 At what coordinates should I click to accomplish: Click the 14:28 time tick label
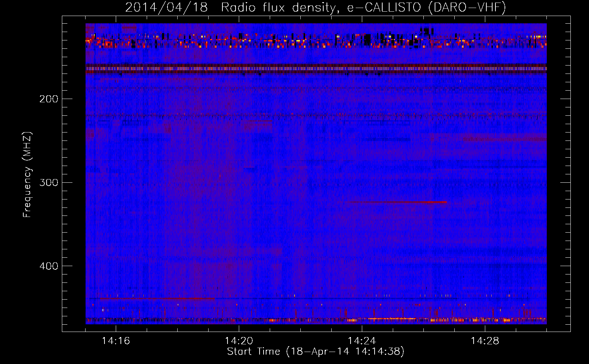(x=485, y=341)
